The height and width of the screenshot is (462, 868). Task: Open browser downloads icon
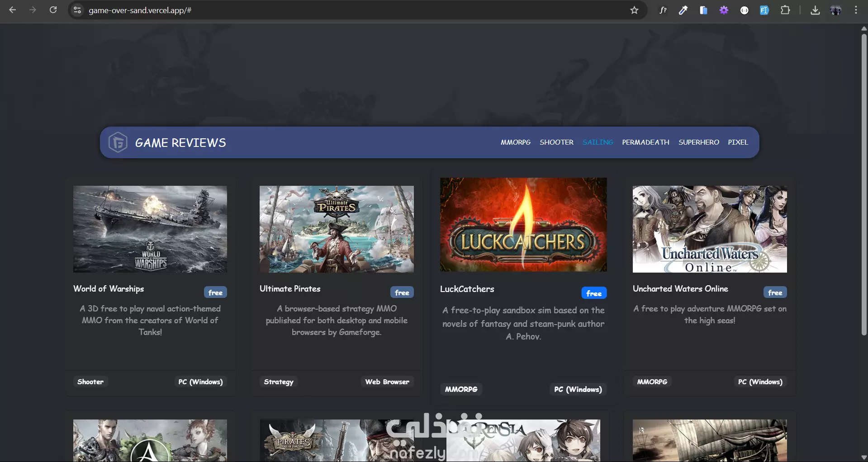[815, 10]
